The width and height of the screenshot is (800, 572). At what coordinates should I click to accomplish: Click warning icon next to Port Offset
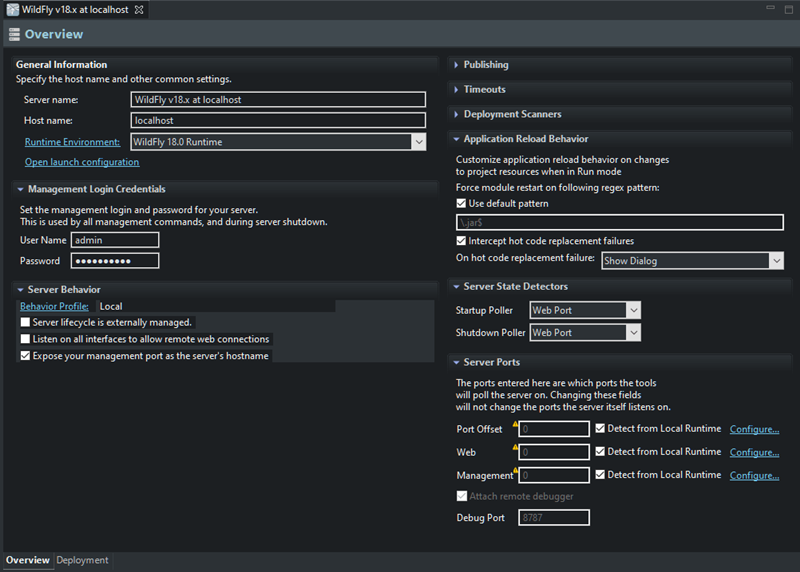516,425
